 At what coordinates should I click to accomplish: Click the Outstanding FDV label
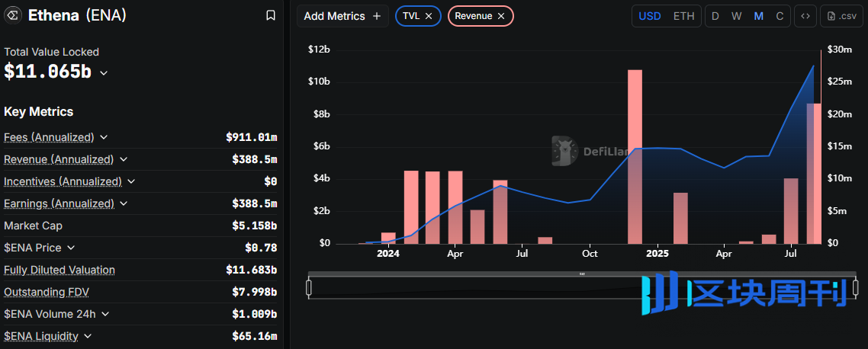click(x=47, y=292)
